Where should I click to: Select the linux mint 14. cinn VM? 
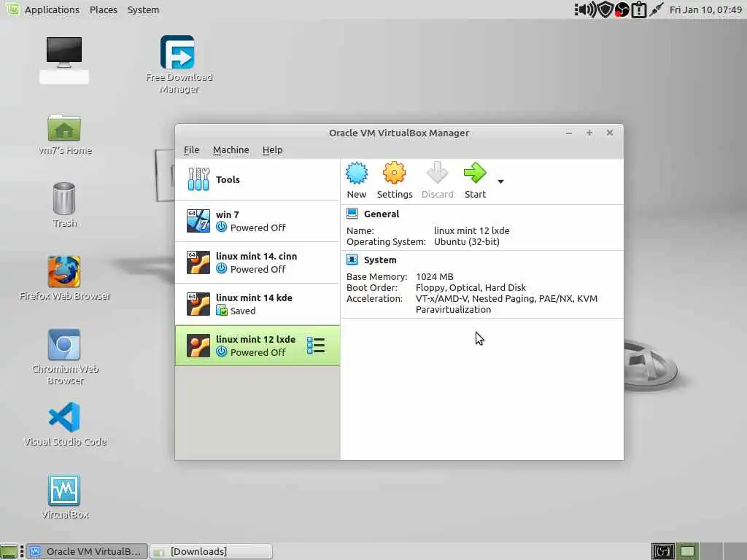click(x=258, y=262)
